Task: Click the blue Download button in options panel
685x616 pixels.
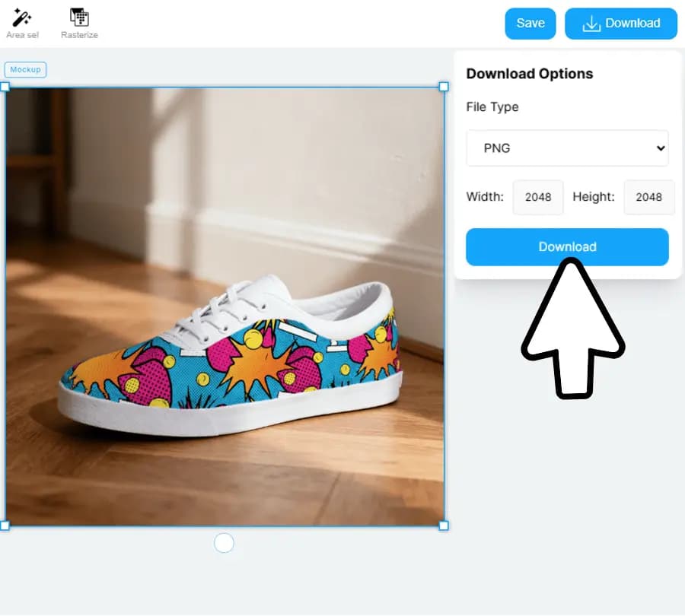Action: [567, 247]
